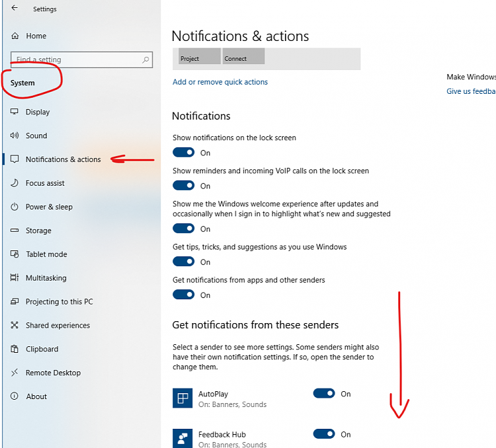
Task: Click the Remote Desktop icon
Action: [15, 373]
